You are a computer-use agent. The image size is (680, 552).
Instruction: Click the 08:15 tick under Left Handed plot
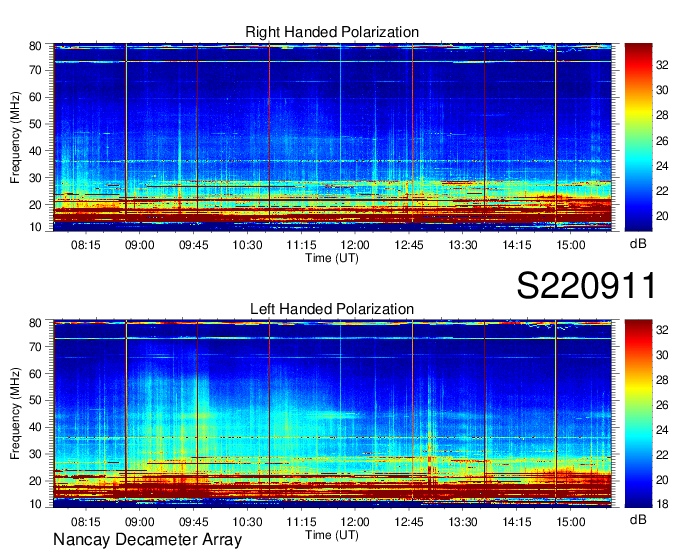click(x=85, y=522)
